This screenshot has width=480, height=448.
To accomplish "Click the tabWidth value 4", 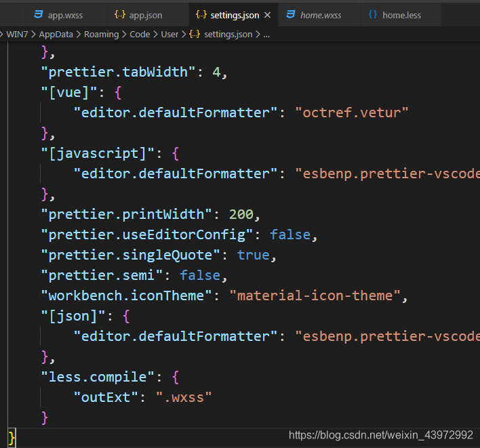I will point(216,73).
